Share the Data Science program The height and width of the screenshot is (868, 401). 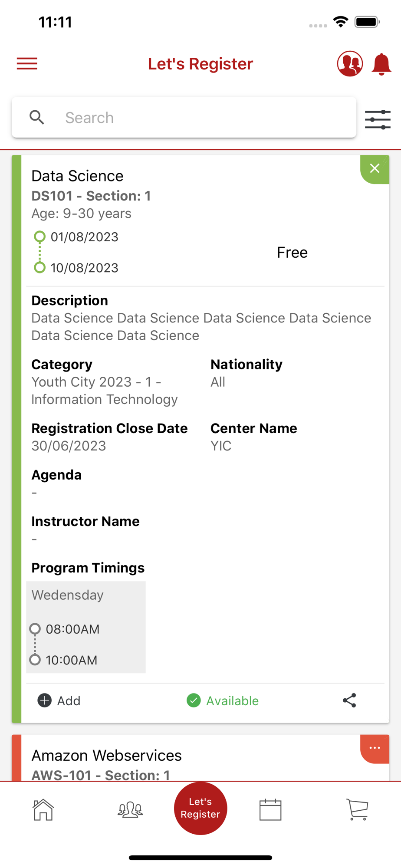click(349, 700)
